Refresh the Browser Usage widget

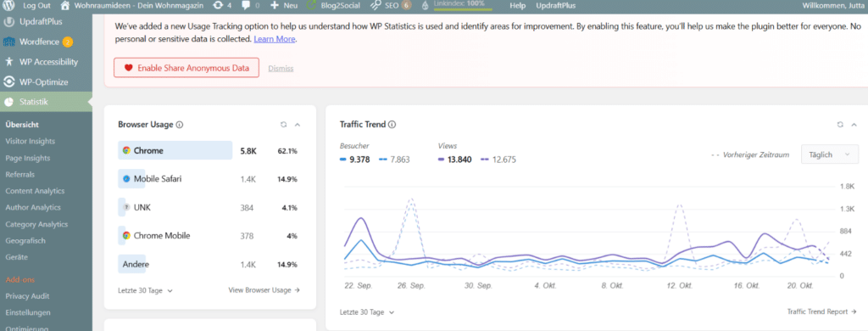283,125
